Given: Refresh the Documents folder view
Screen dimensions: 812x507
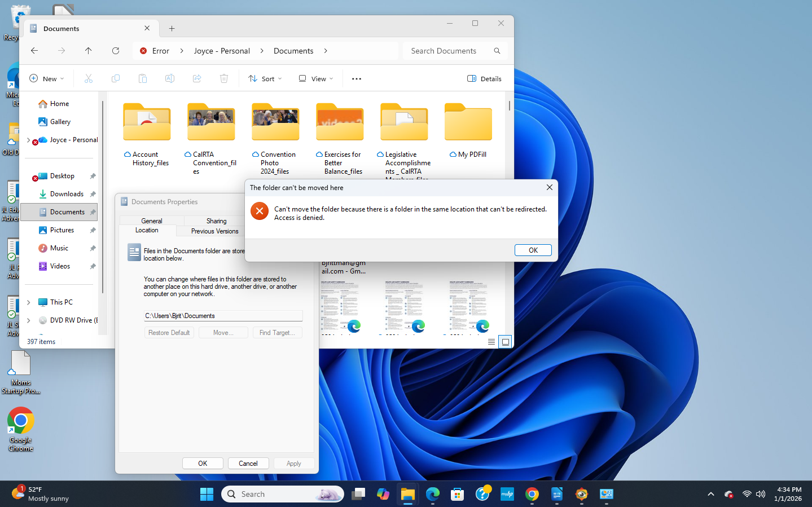Looking at the screenshot, I should click(116, 51).
